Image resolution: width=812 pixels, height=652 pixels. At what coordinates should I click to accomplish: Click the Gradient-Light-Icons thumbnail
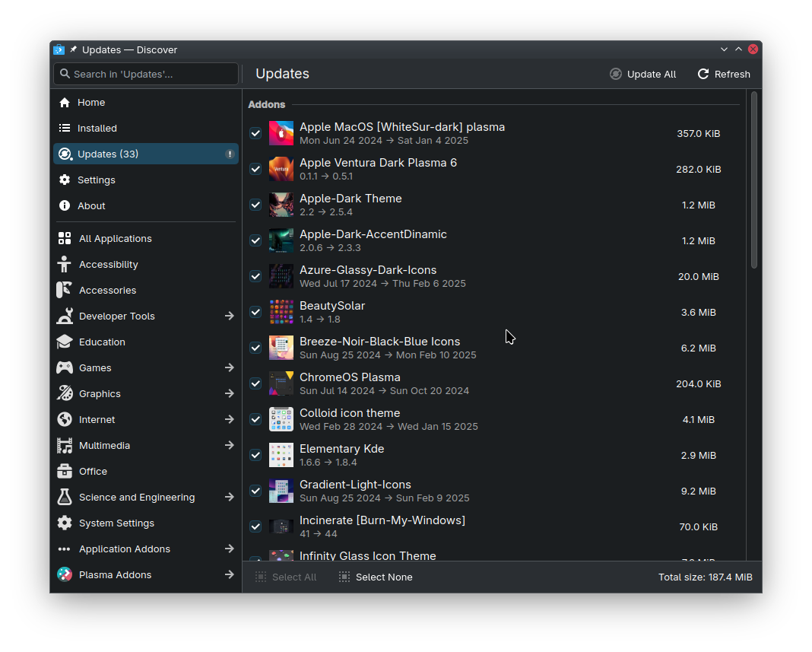(281, 491)
